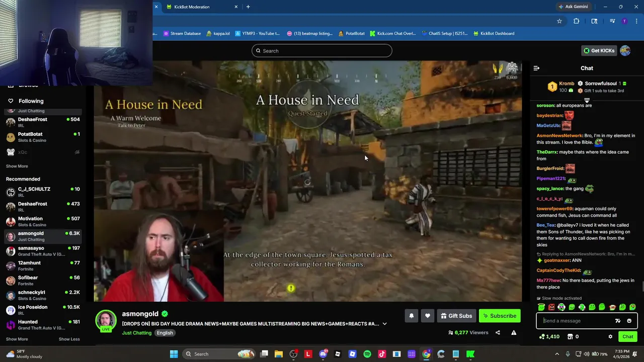Screen dimensions: 644x362
Task: Click the Subscribe button
Action: tap(500, 316)
